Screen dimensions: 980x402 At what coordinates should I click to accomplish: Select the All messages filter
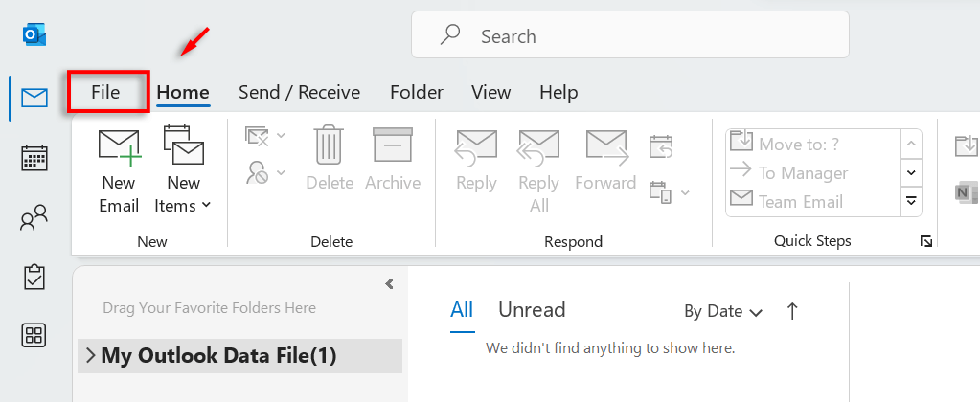[x=462, y=310]
